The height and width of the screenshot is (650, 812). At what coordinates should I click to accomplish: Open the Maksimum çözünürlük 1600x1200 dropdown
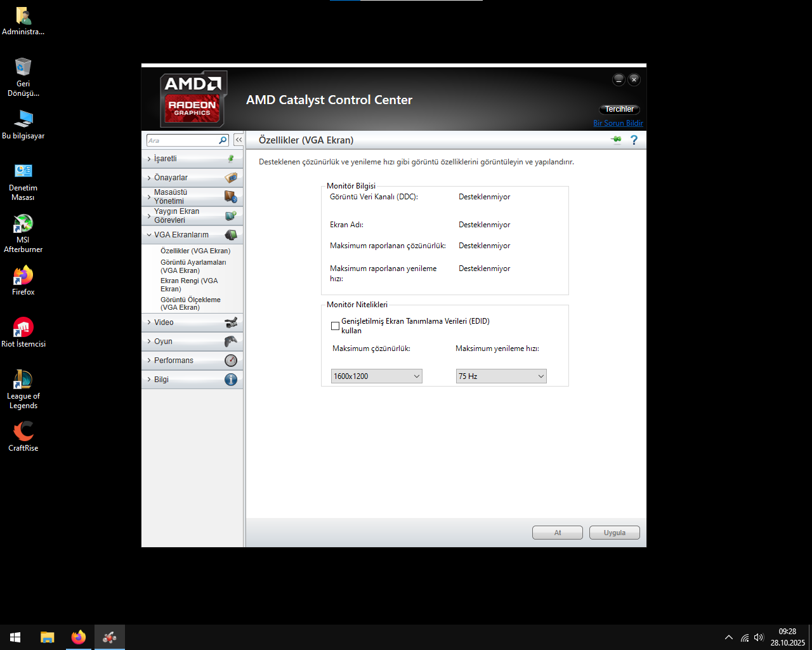(x=377, y=376)
